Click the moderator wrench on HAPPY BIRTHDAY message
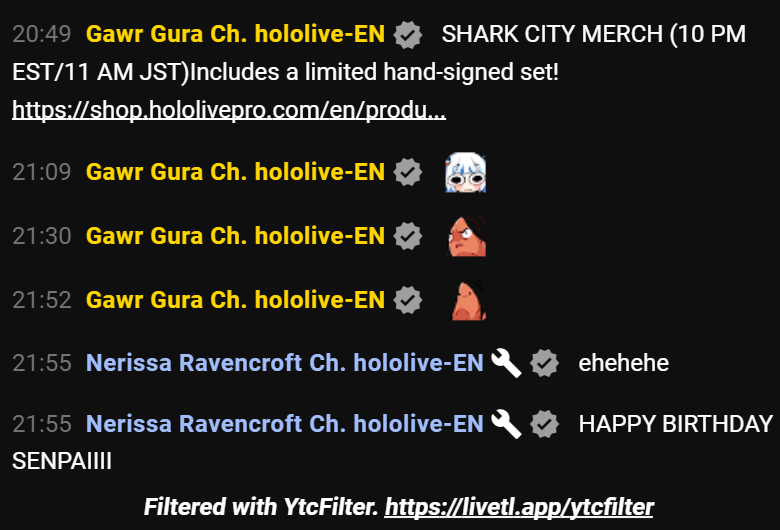780x530 pixels. 506,424
